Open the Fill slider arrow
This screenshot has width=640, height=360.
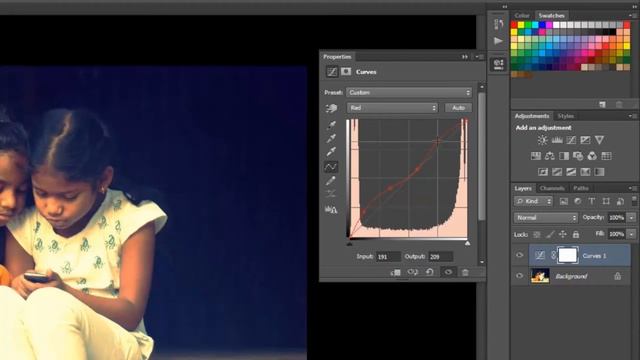pyautogui.click(x=631, y=234)
